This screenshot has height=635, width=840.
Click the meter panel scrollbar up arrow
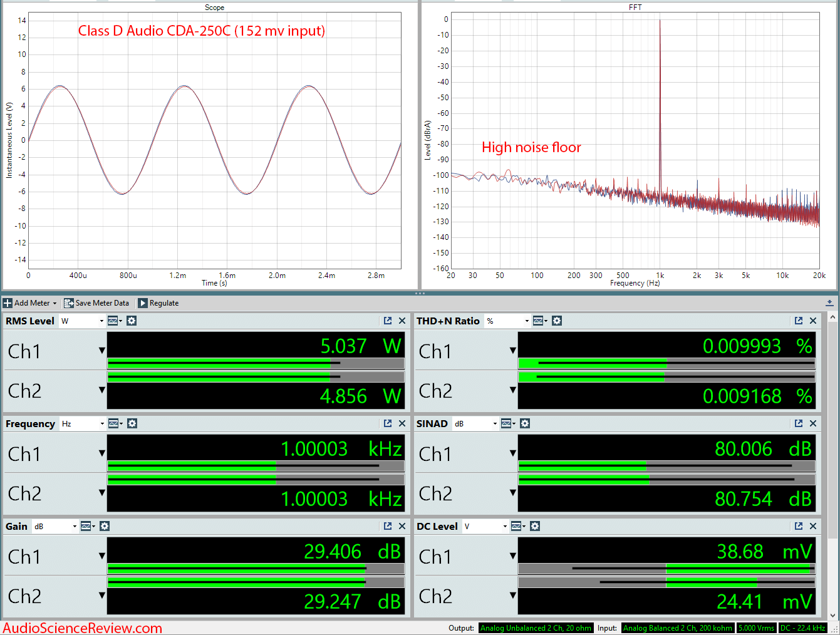tap(833, 317)
